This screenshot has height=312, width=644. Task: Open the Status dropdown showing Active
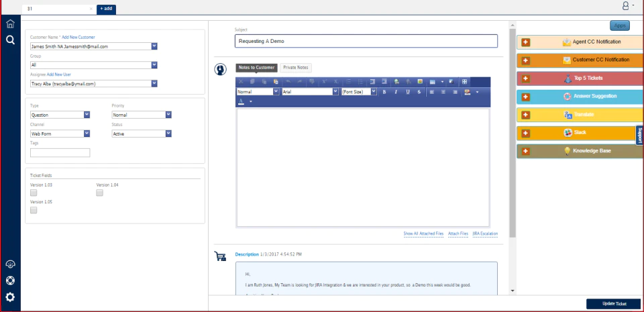[x=142, y=134]
